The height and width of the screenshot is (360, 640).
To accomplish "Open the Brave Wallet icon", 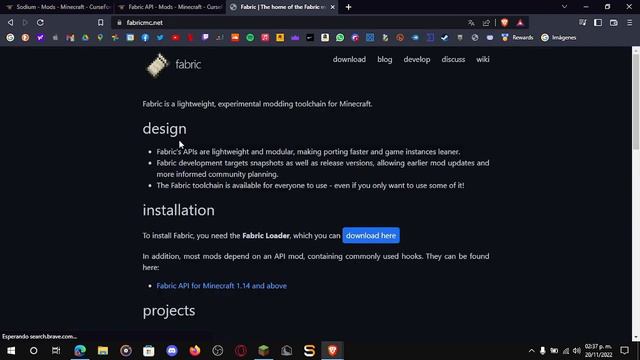I will pos(613,23).
